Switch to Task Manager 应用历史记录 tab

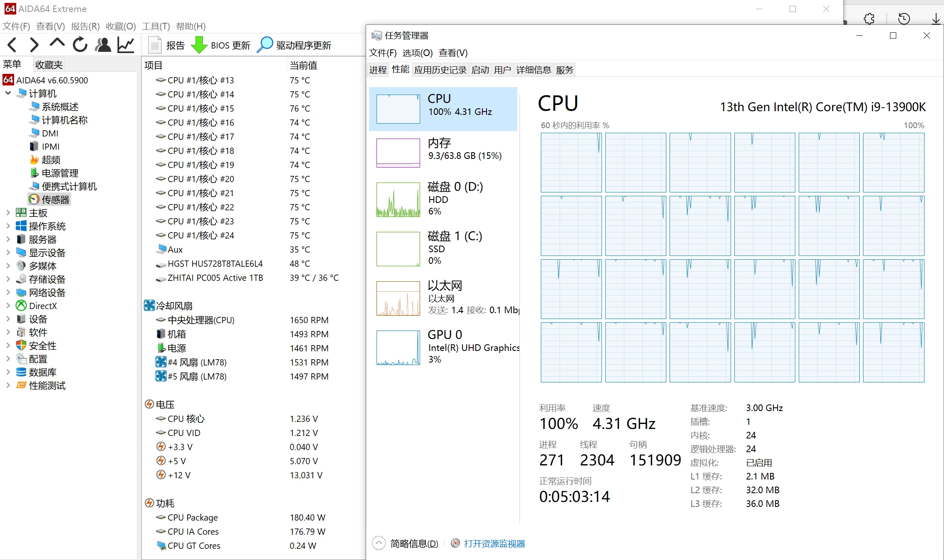(440, 70)
